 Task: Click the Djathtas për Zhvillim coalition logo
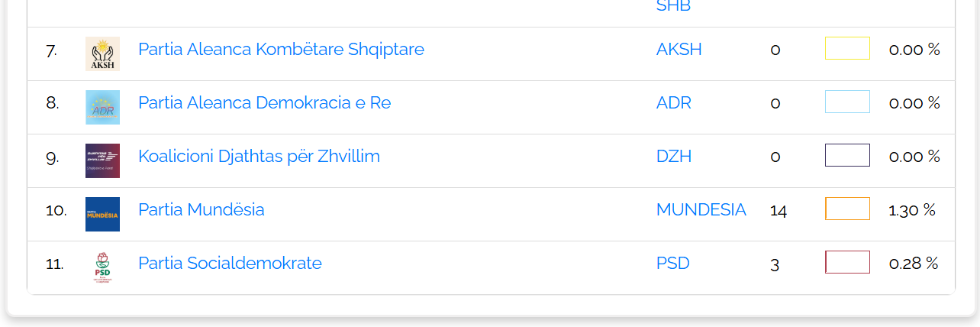tap(102, 160)
